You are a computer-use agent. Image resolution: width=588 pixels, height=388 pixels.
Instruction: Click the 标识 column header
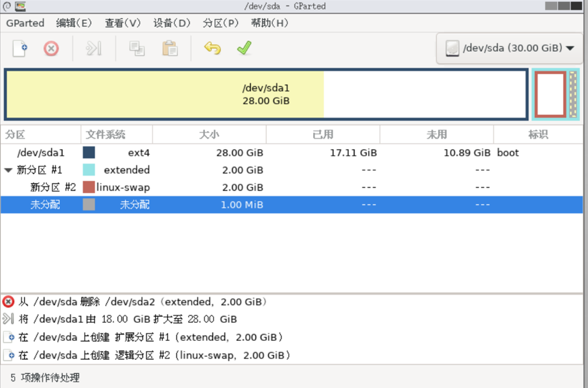coord(538,134)
